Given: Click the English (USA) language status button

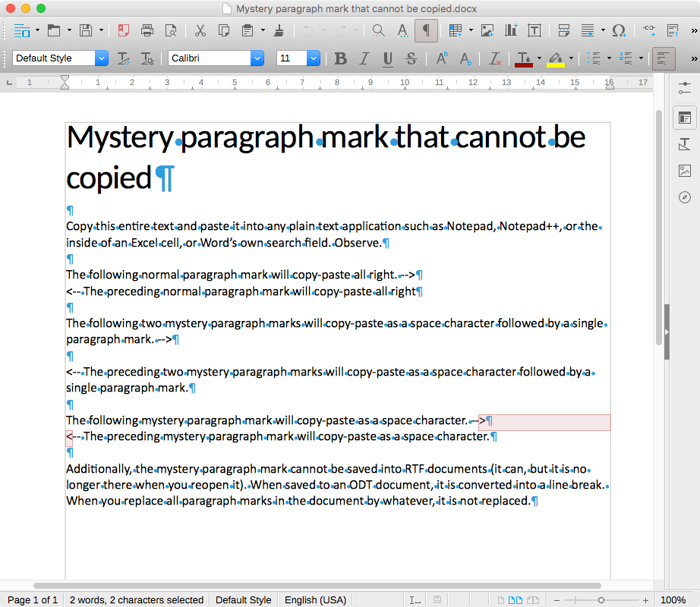Looking at the screenshot, I should pos(315,599).
